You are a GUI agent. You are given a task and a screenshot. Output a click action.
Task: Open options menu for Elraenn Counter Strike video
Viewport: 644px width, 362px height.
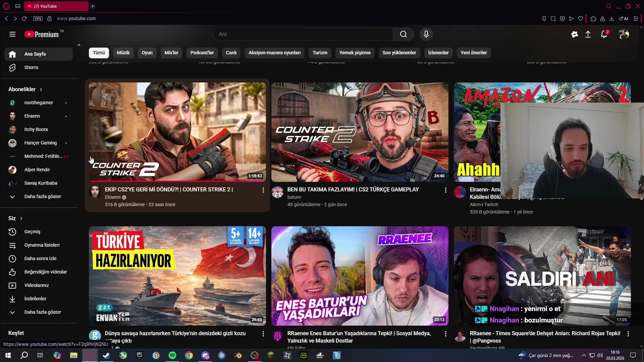click(263, 190)
